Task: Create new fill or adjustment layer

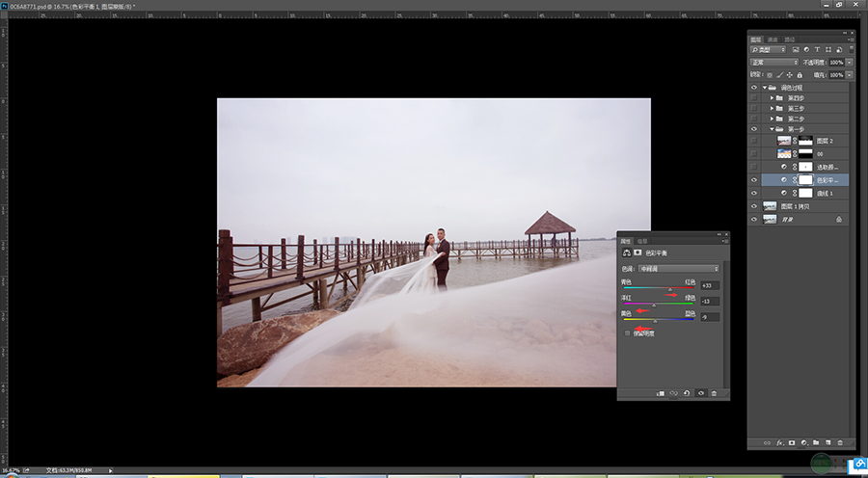Action: coord(803,442)
